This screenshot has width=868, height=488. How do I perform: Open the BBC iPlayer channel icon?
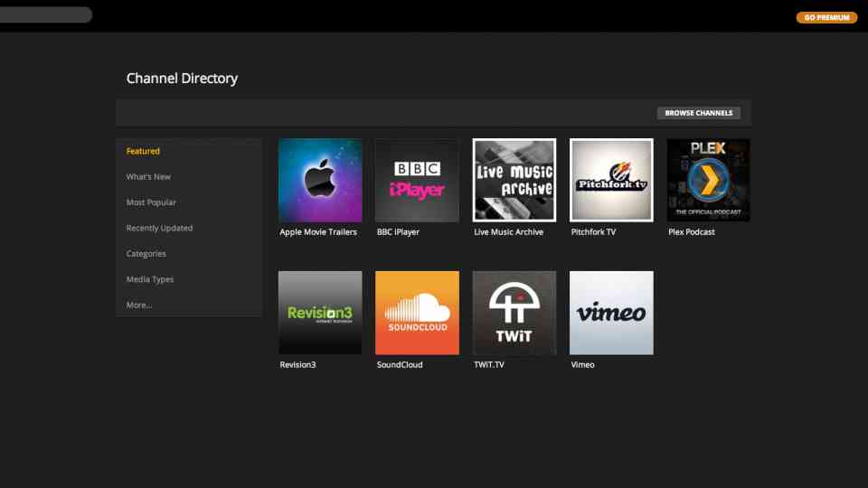point(417,180)
